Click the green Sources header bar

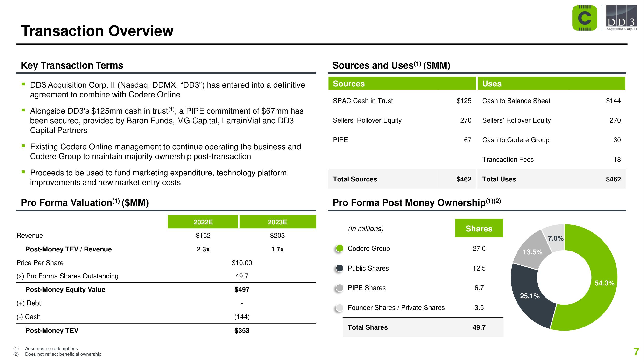coord(402,84)
